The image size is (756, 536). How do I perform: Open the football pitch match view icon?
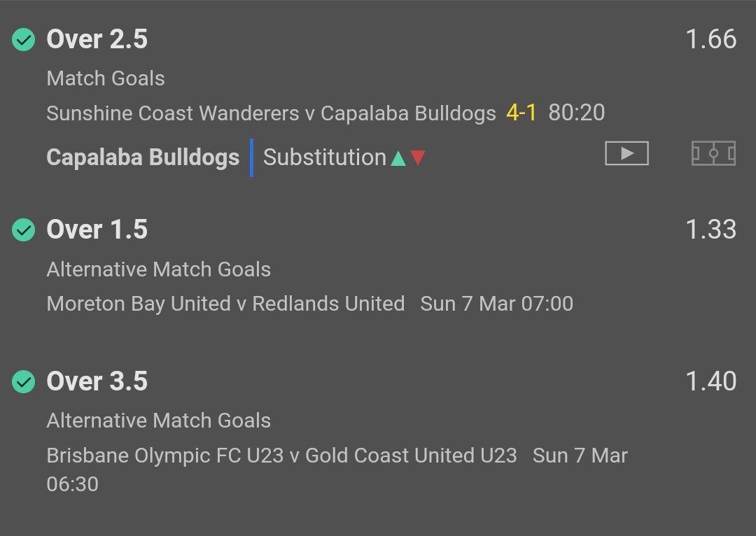[713, 153]
